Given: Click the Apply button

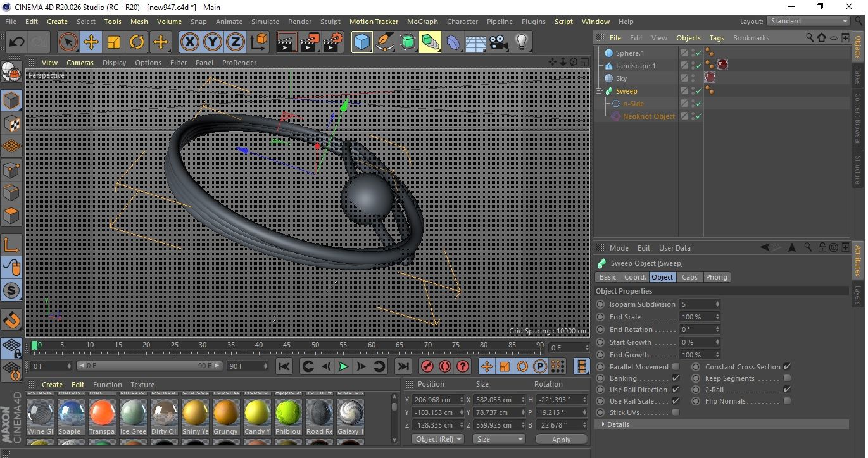Looking at the screenshot, I should 561,439.
